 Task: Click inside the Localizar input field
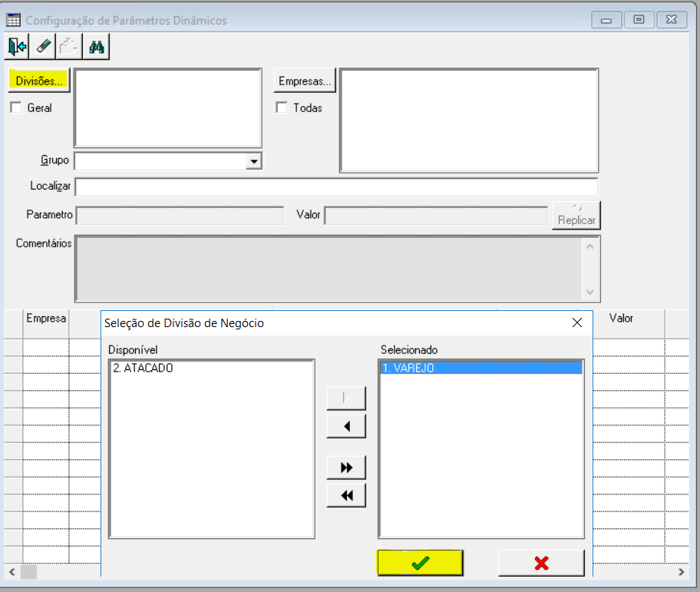click(336, 187)
